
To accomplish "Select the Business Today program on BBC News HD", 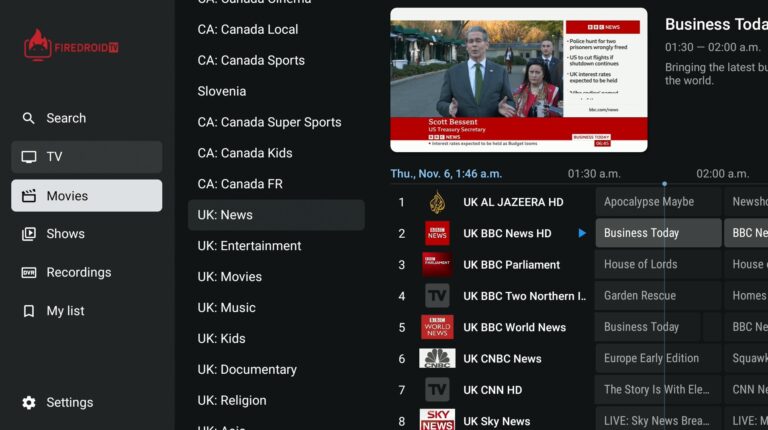I will pos(657,233).
